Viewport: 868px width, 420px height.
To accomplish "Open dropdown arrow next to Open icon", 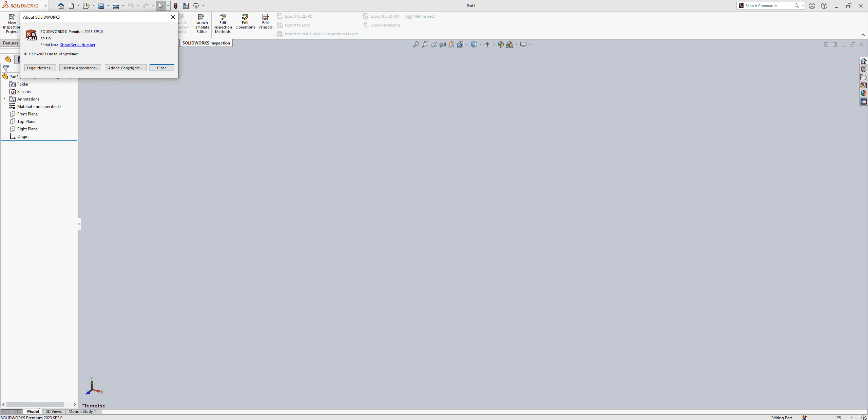I will point(93,6).
